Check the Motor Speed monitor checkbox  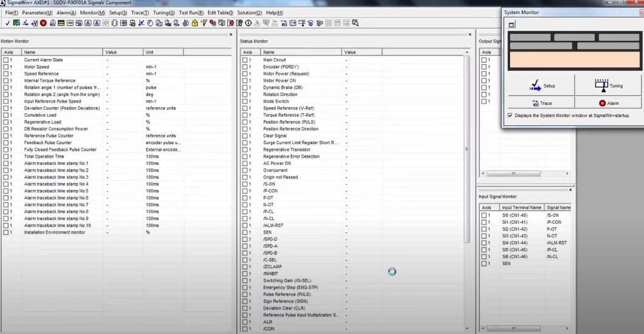coord(6,67)
